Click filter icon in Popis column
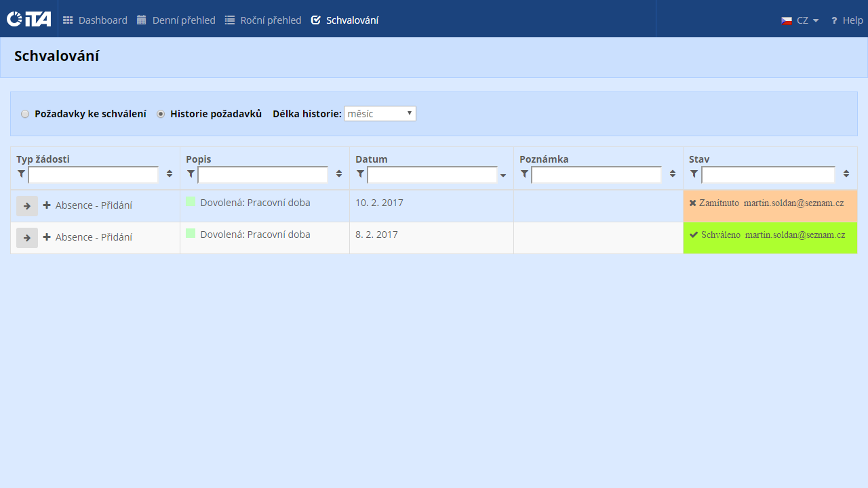Image resolution: width=868 pixels, height=488 pixels. click(x=191, y=174)
